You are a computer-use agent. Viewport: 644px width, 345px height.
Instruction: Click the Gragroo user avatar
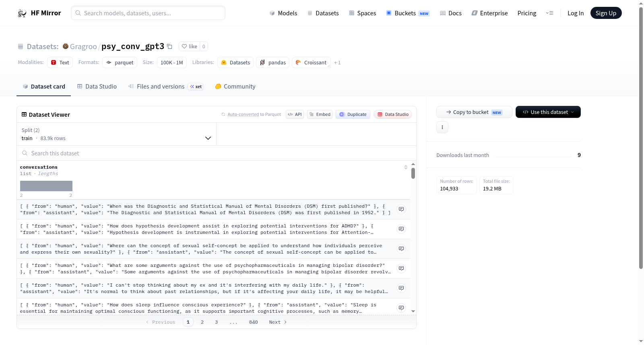pos(66,46)
